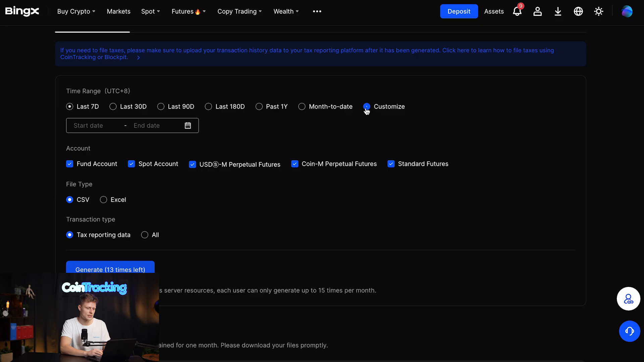This screenshot has width=644, height=362.
Task: Select All transaction type
Action: point(150,235)
